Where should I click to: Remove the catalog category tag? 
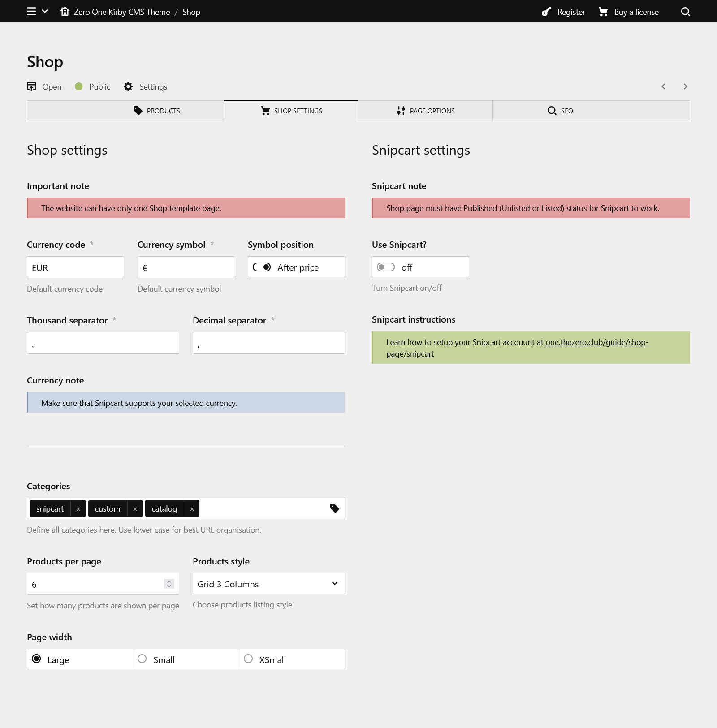coord(192,509)
